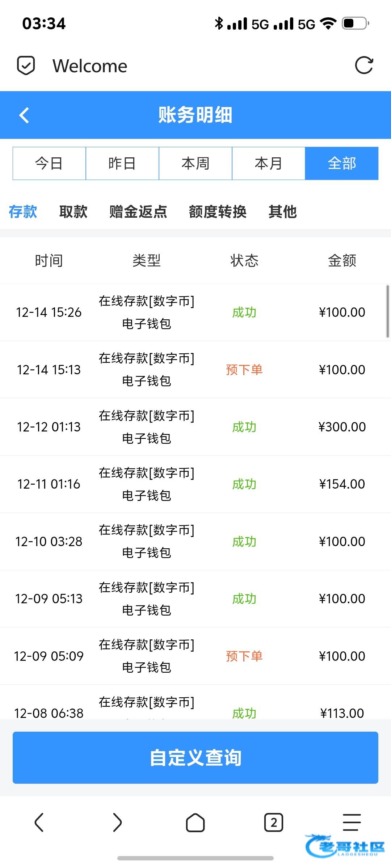Select the 昨日 date filter
Viewport: 391px width, 868px height.
click(x=122, y=163)
